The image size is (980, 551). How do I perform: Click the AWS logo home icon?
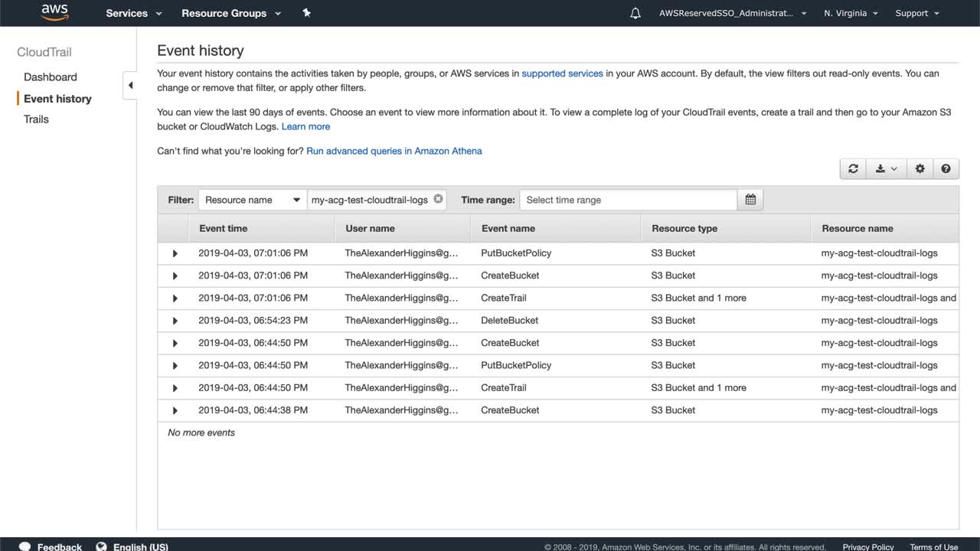point(54,12)
